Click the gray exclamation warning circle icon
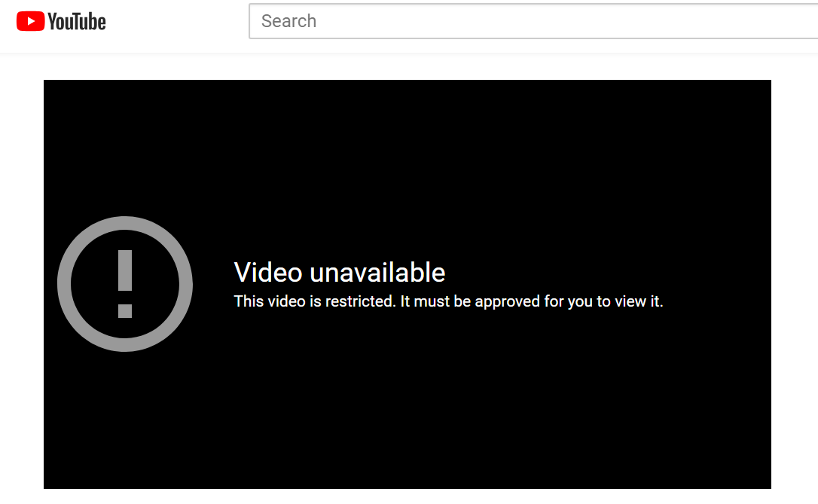The width and height of the screenshot is (818, 504). tap(125, 284)
